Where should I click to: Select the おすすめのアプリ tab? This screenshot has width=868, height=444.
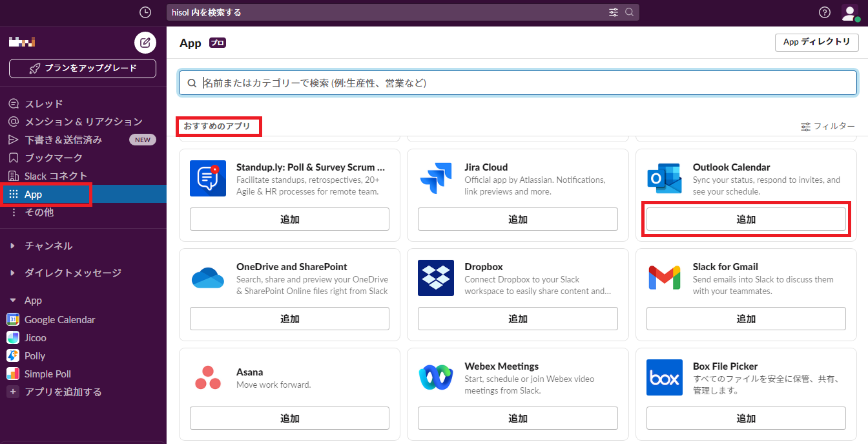[x=217, y=126]
